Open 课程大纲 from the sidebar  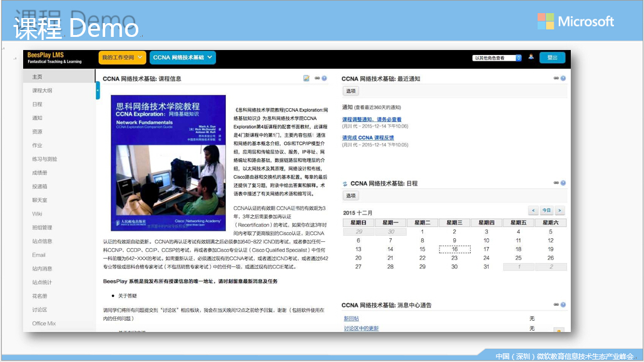43,90
